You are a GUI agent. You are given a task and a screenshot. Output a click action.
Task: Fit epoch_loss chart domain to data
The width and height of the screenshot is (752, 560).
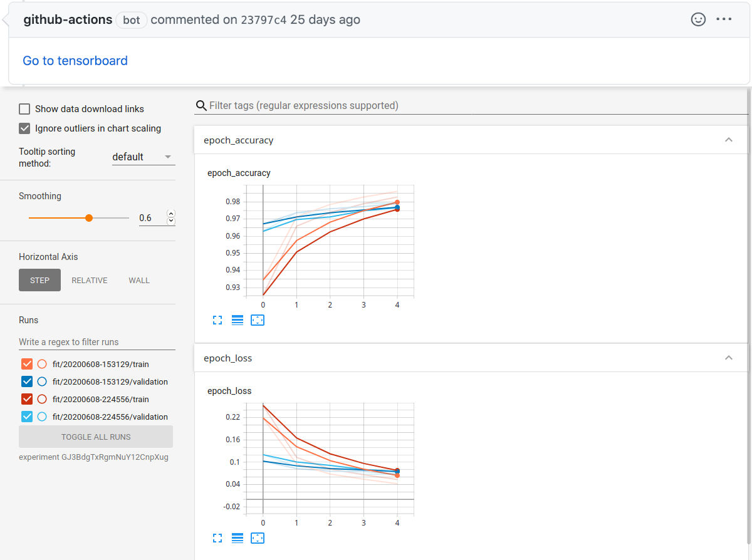click(258, 538)
